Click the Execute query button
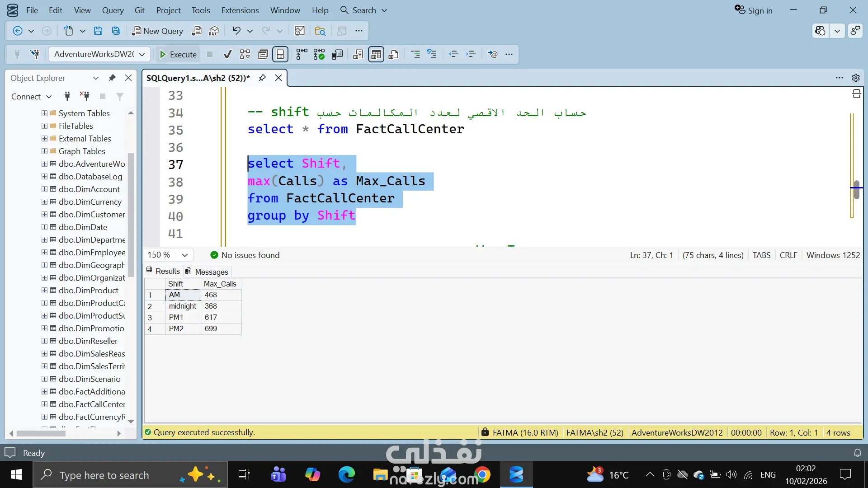The width and height of the screenshot is (868, 488). tap(178, 54)
